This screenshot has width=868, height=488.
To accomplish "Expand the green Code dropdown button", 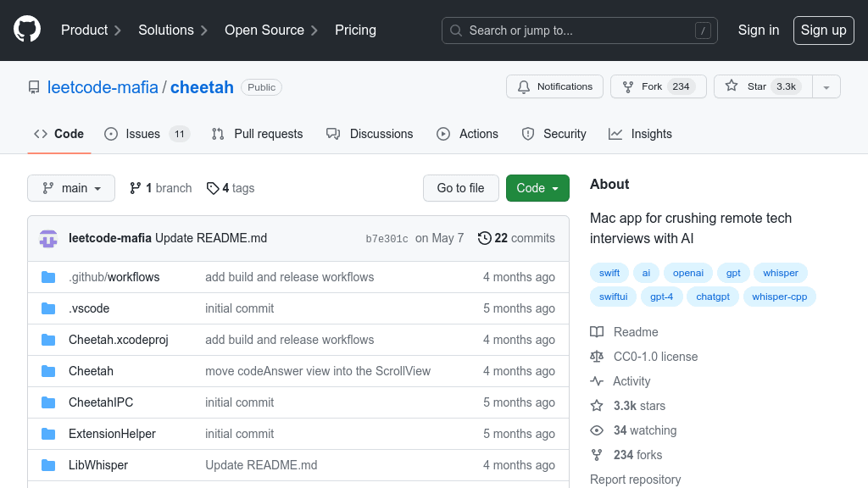I will (537, 188).
